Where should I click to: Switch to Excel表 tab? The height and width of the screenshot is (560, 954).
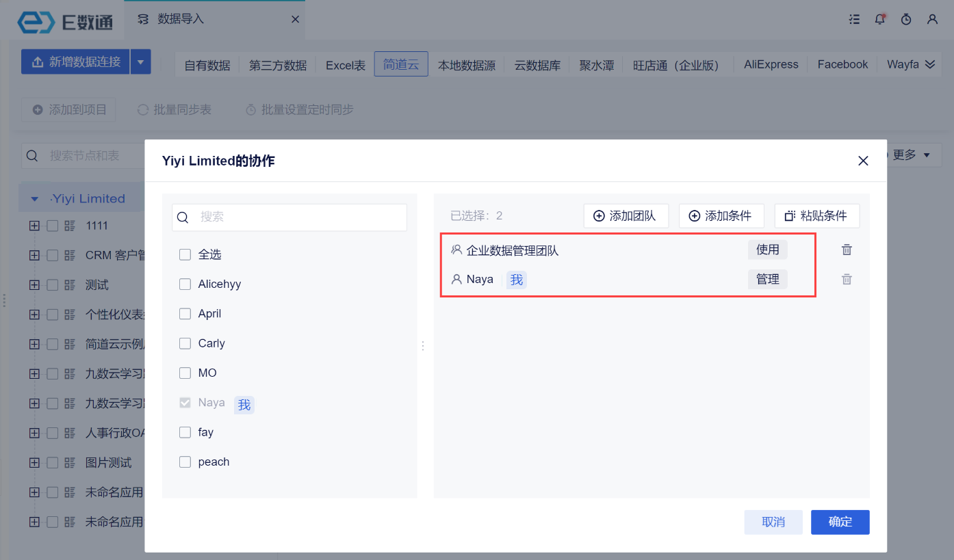click(345, 66)
